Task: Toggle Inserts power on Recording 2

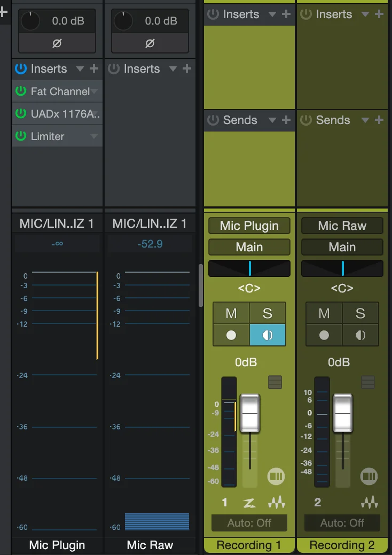Action: point(306,14)
